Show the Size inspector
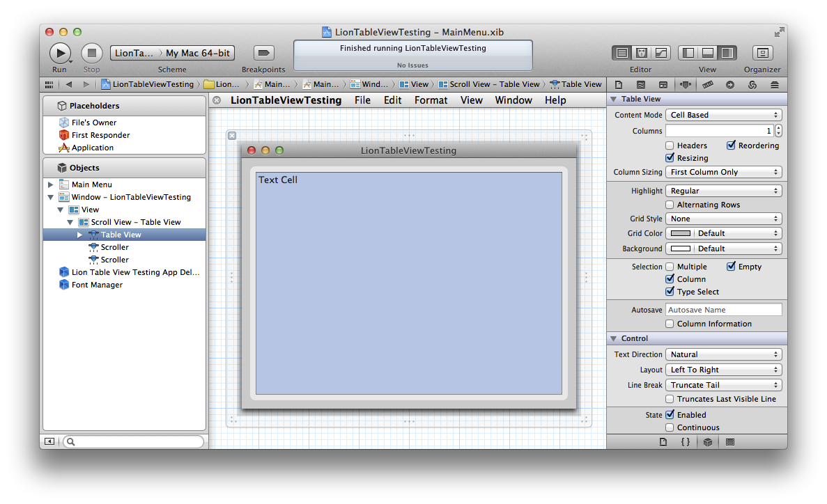The image size is (827, 504). pos(708,85)
